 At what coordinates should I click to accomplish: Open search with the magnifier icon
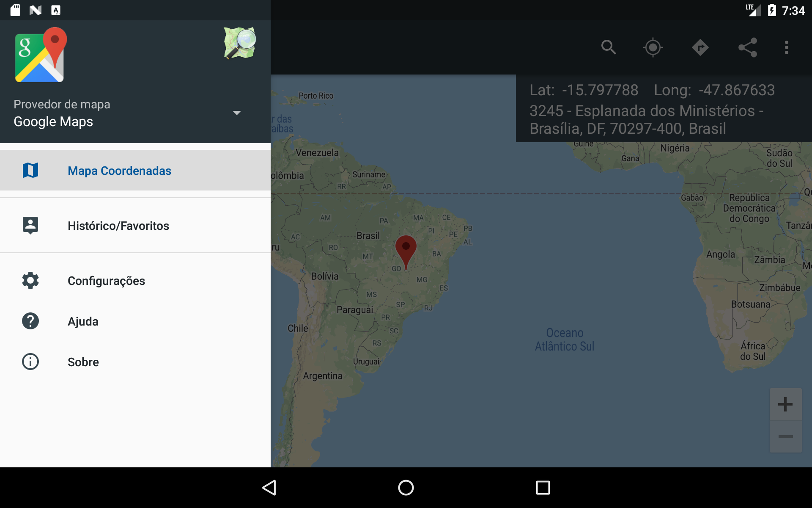609,47
